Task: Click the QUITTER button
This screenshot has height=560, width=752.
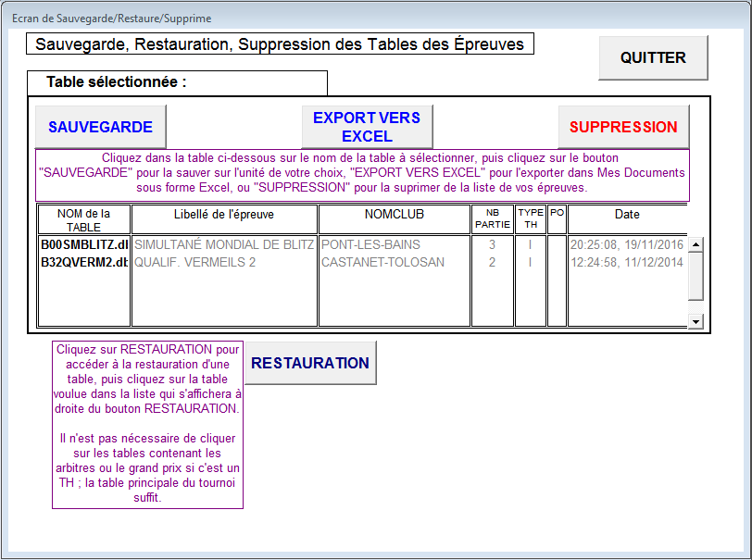Action: coord(653,57)
